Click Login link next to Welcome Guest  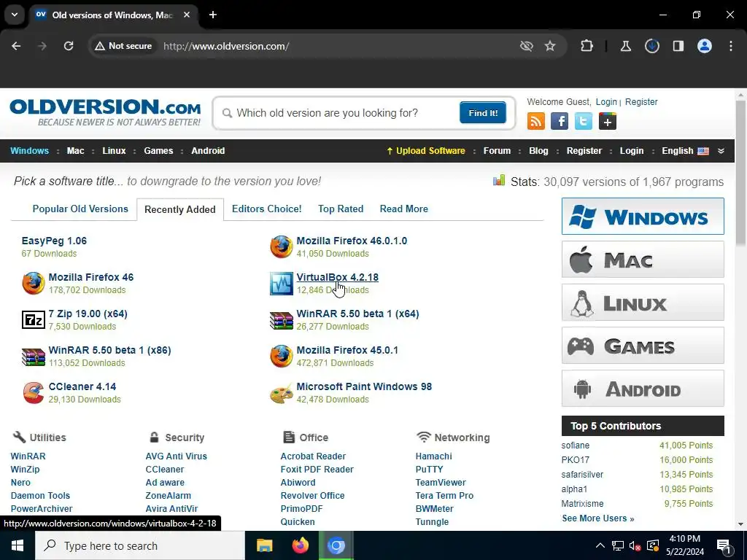(606, 102)
